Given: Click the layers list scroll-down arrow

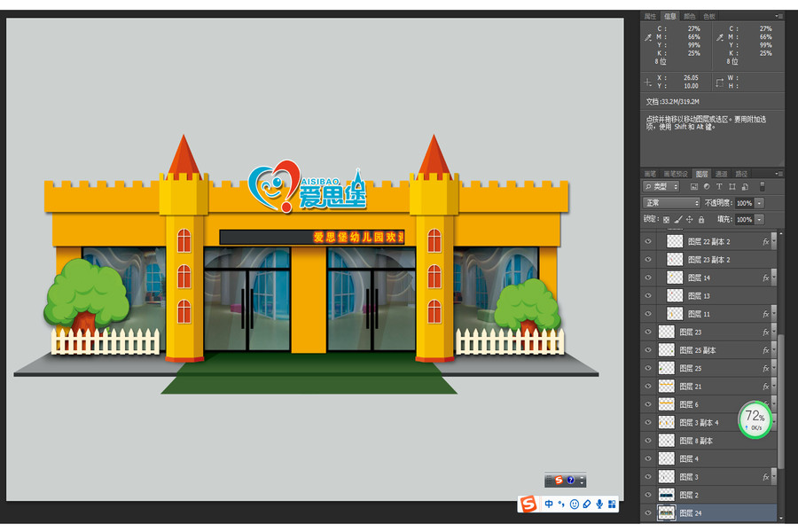Looking at the screenshot, I should tap(781, 518).
